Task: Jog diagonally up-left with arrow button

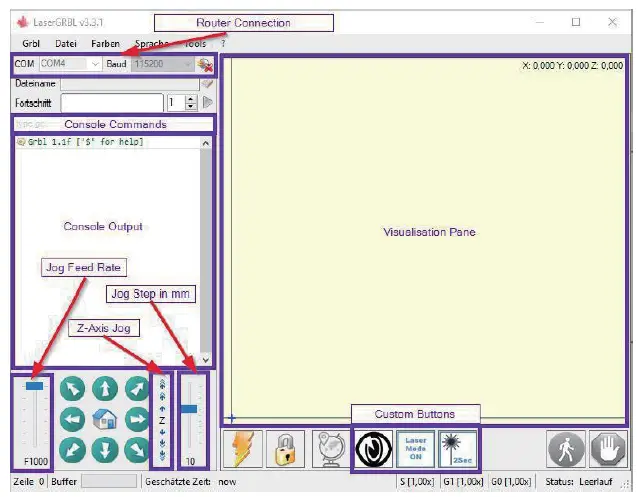Action: click(72, 389)
